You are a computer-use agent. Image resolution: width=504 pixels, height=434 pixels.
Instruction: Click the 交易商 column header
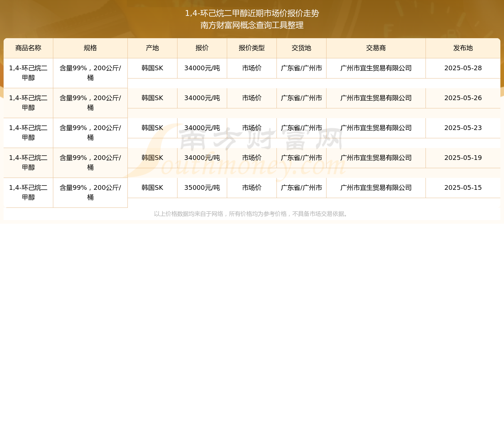[x=376, y=48]
